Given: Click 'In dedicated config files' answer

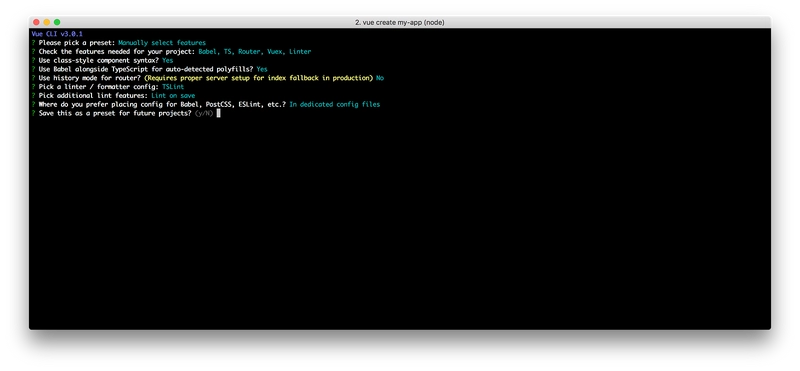Looking at the screenshot, I should 335,104.
